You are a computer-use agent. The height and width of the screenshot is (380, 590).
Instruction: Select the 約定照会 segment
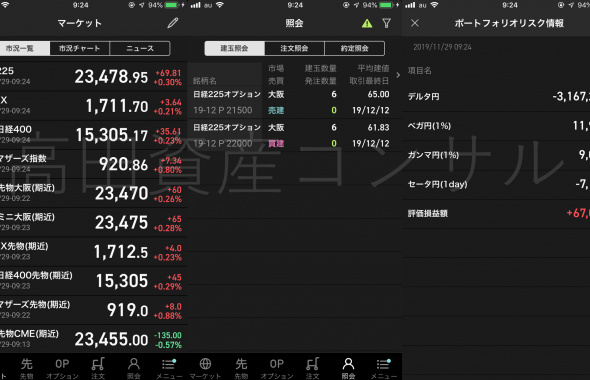354,48
